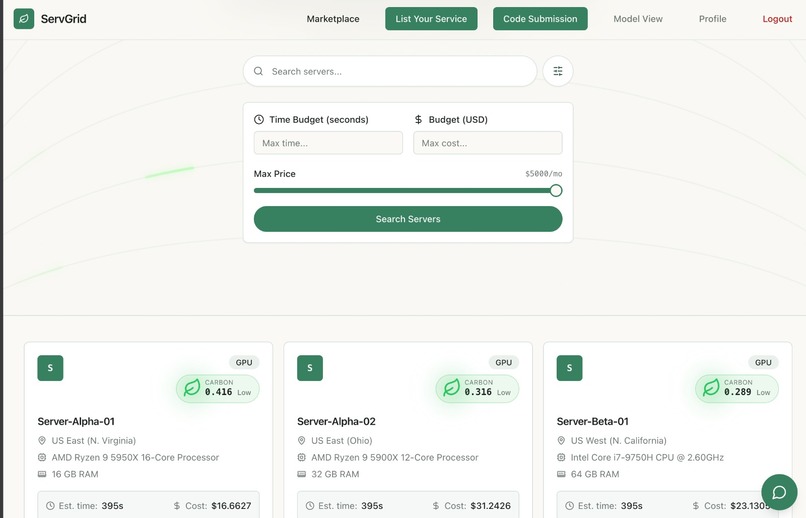Click memory icon beside 64 GB RAM
Image resolution: width=806 pixels, height=518 pixels.
point(561,474)
